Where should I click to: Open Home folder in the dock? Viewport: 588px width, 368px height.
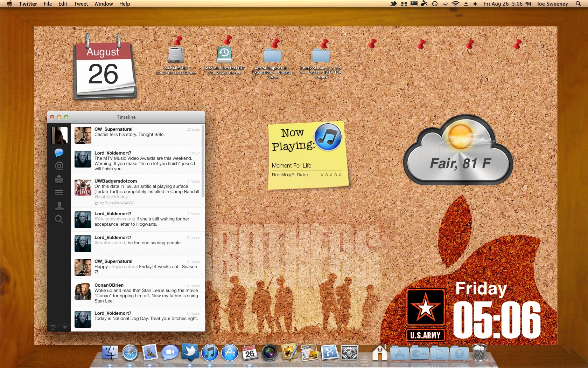click(x=380, y=353)
